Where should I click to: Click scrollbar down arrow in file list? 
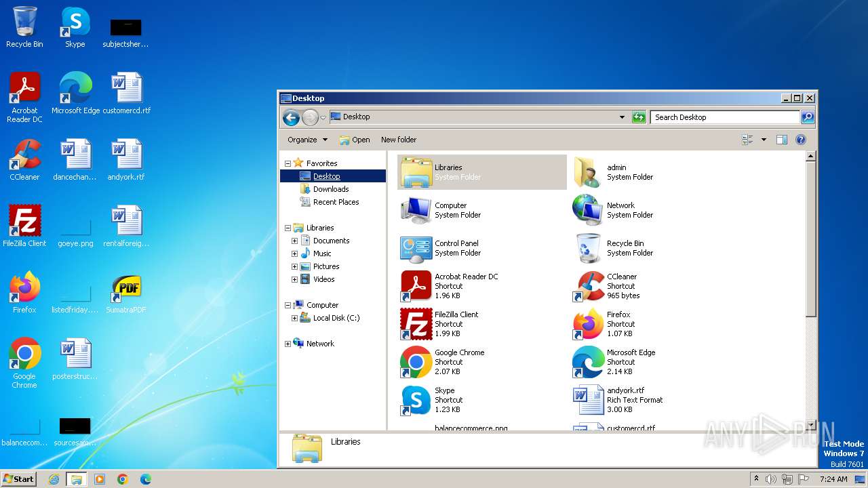tap(810, 425)
